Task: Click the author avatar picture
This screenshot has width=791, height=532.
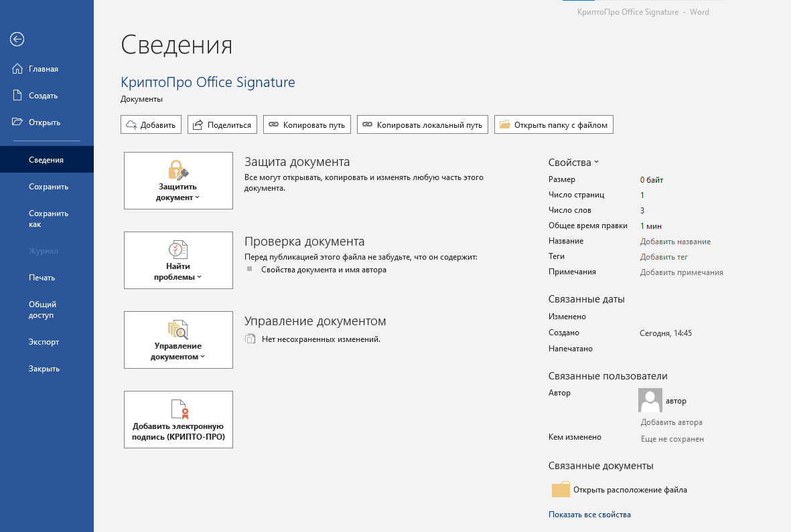Action: 650,401
